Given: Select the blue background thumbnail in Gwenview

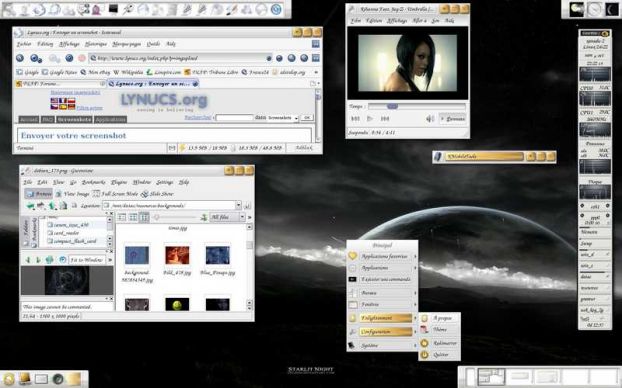Looking at the screenshot, I should (137, 255).
